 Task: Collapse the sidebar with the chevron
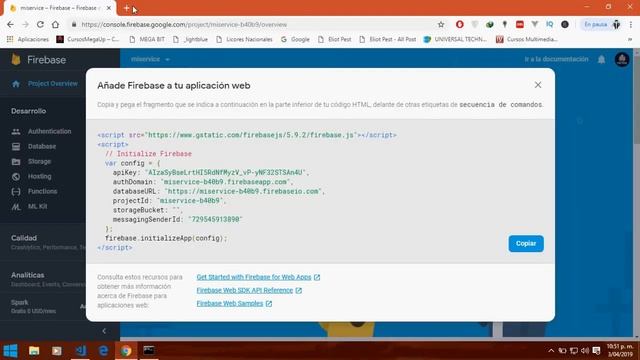click(x=104, y=331)
